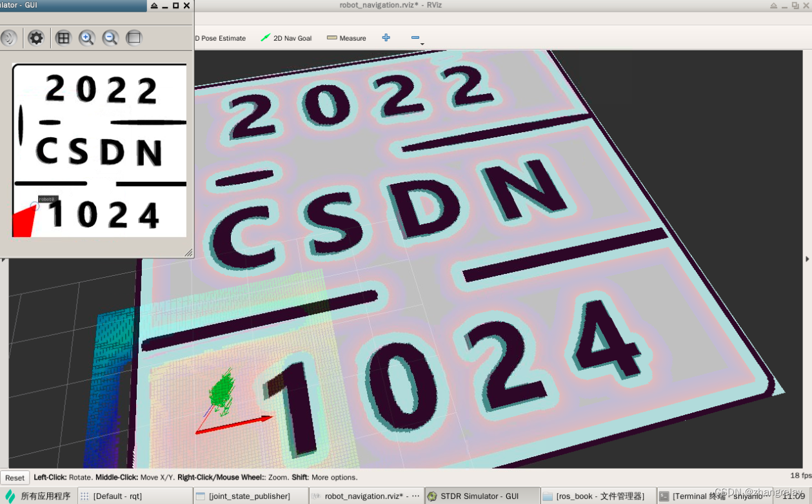Toggle the grid icon in STDR toolbar
812x504 pixels.
63,38
